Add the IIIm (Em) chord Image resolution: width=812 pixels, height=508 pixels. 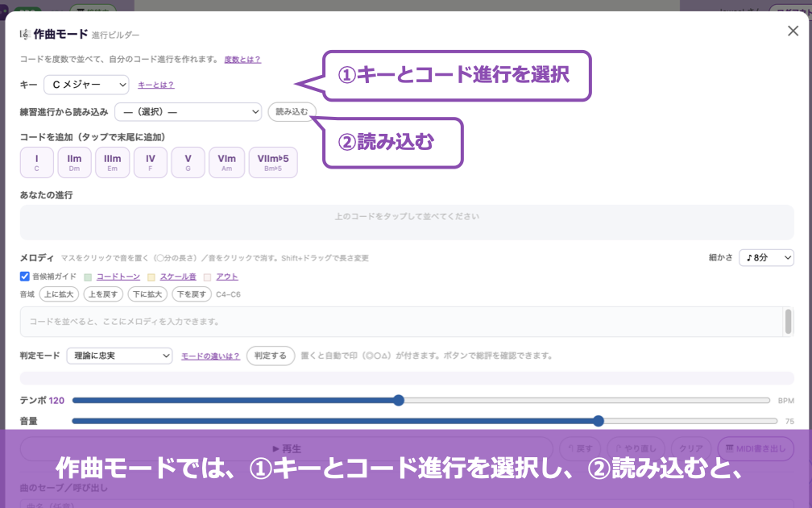(113, 163)
